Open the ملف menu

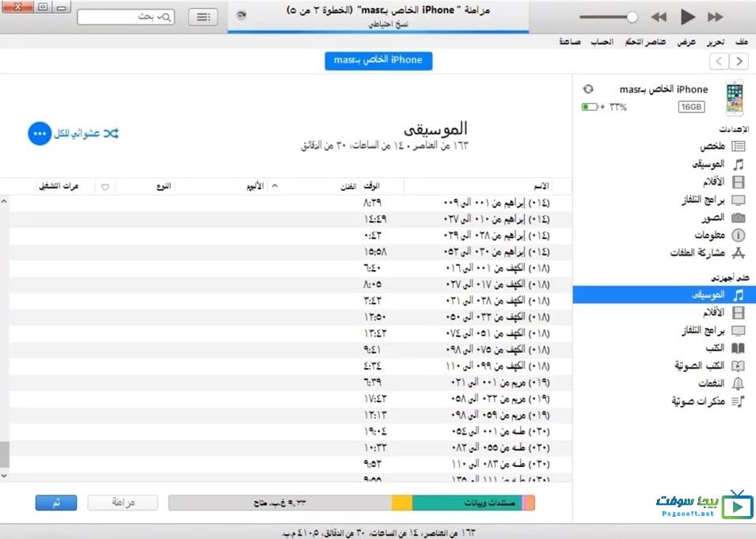[741, 42]
